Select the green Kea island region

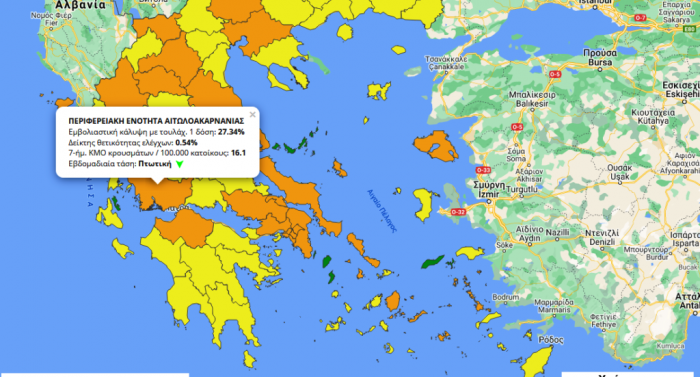(x=327, y=261)
